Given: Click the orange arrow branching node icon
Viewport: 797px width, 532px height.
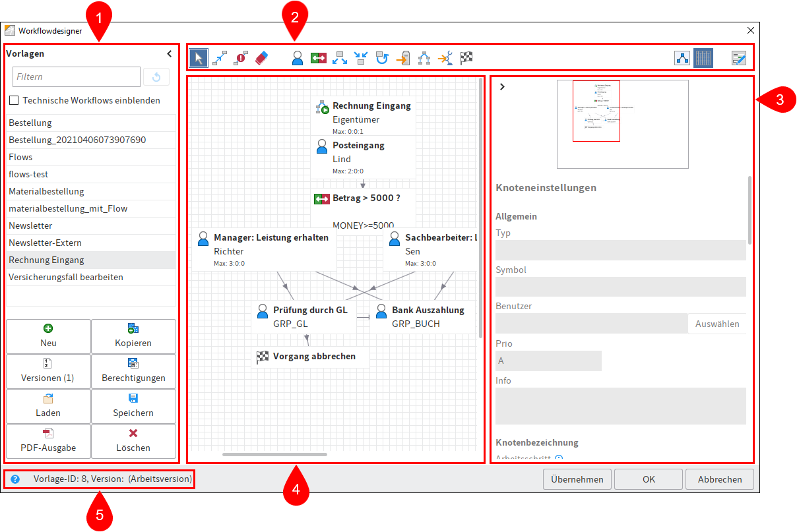Looking at the screenshot, I should (x=445, y=58).
